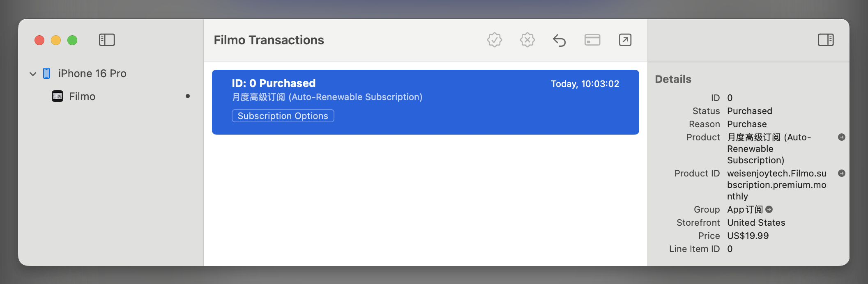868x284 pixels.
Task: Collapse the iPhone 16 Pro chevron
Action: (x=33, y=74)
